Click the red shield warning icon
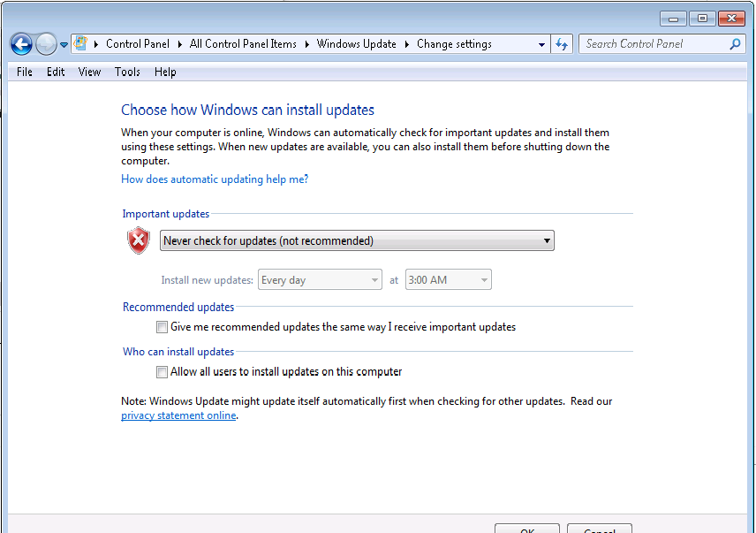The height and width of the screenshot is (533, 756). click(139, 240)
